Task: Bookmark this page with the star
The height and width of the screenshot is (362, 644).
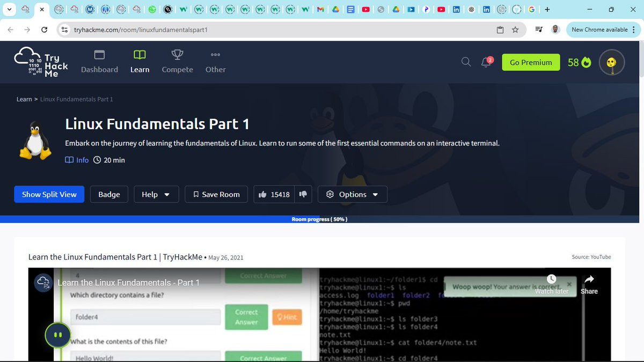Action: 515,29
